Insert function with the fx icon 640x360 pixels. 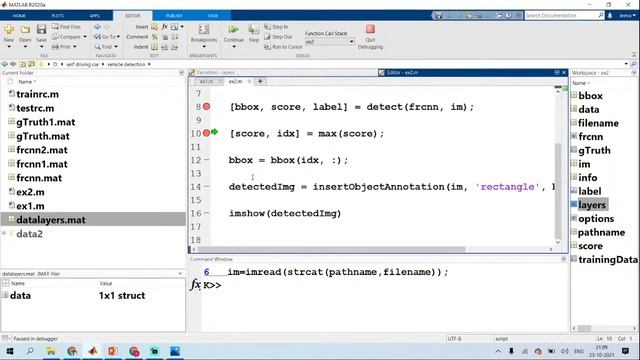click(x=164, y=27)
